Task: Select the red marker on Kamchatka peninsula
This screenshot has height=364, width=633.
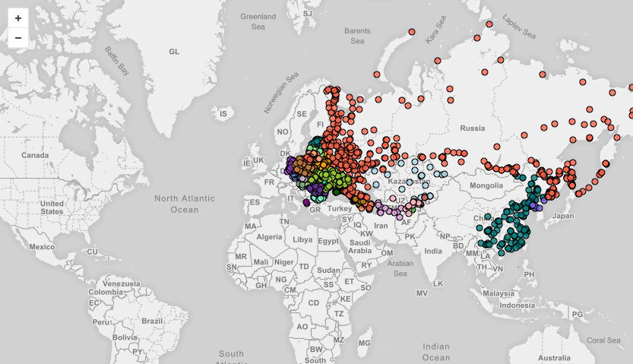Action: [x=617, y=138]
